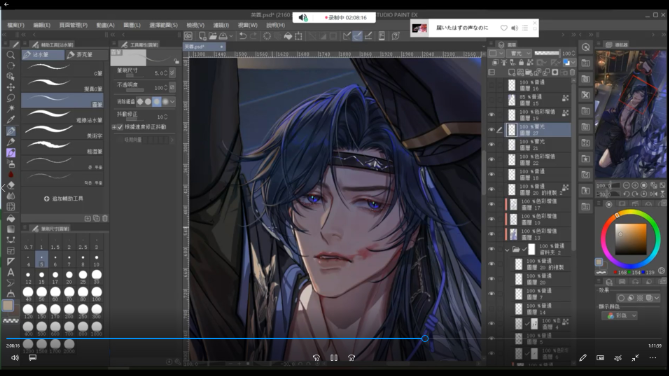Select the Move Layer tool

(x=11, y=87)
